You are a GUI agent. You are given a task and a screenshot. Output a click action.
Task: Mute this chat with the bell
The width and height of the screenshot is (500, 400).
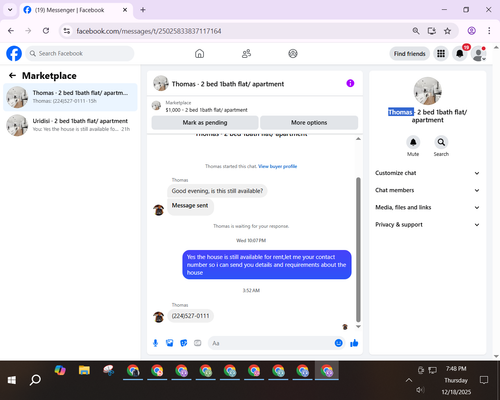(x=413, y=142)
